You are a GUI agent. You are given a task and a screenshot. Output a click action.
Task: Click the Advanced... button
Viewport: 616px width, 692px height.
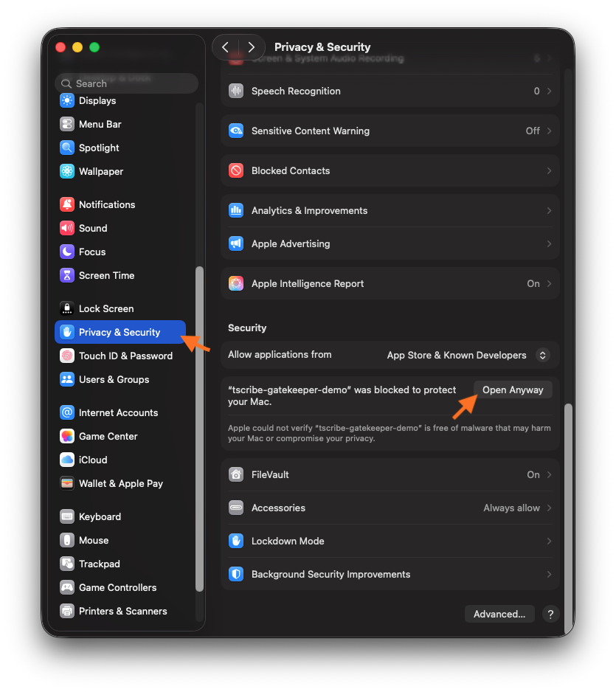[499, 614]
